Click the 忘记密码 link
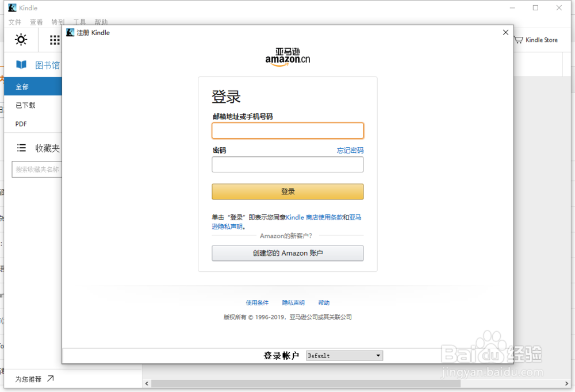The width and height of the screenshot is (575, 392). click(350, 151)
